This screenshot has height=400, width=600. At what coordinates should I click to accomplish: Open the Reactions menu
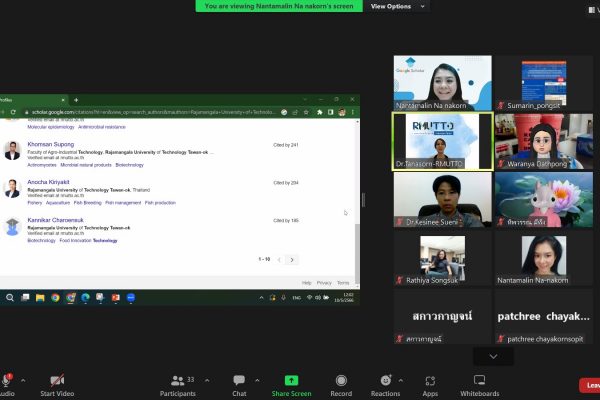[x=385, y=385]
